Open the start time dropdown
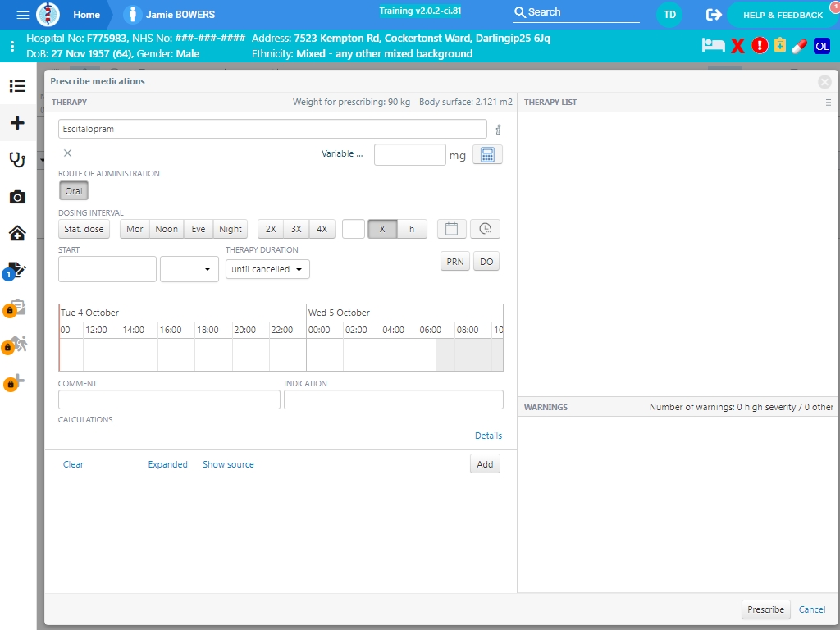This screenshot has height=630, width=840. (189, 269)
